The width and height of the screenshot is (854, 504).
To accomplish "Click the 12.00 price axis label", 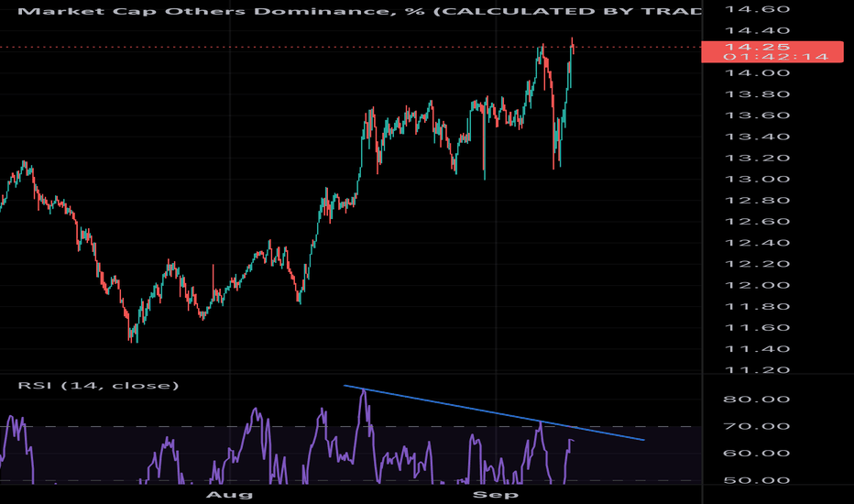I will coord(757,286).
